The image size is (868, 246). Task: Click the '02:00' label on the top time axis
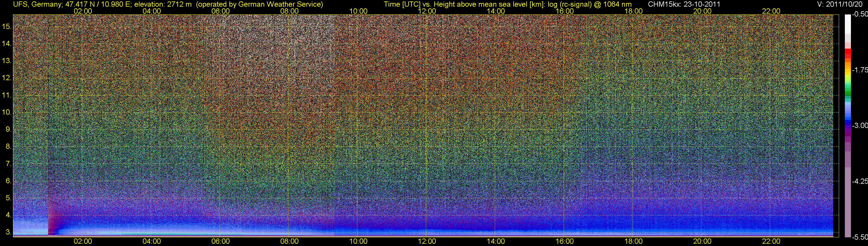pos(83,11)
